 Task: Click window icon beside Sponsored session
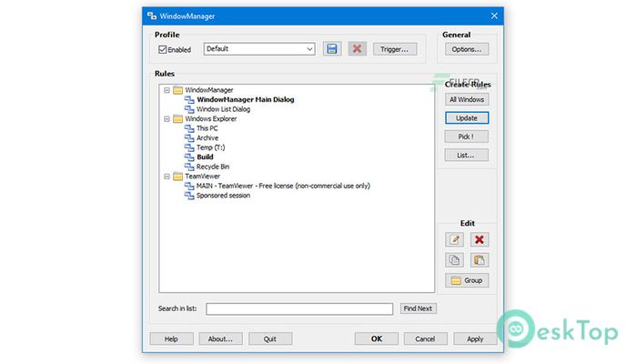189,196
